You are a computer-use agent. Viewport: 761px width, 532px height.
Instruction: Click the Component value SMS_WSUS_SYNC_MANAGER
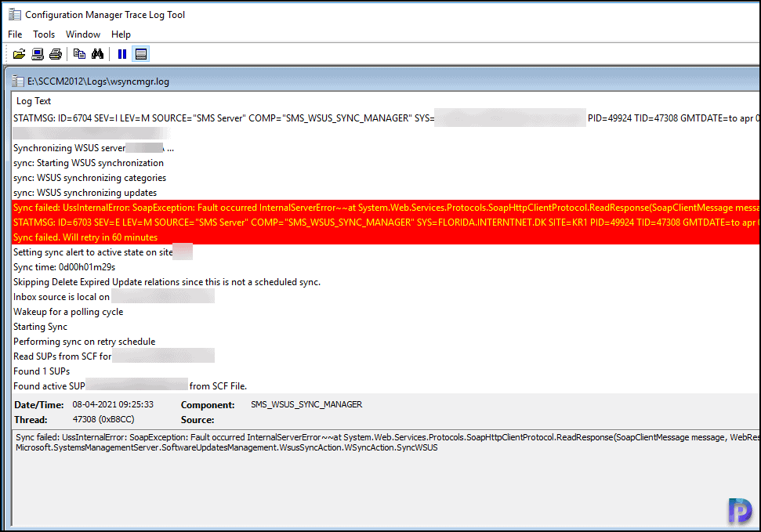pyautogui.click(x=306, y=404)
